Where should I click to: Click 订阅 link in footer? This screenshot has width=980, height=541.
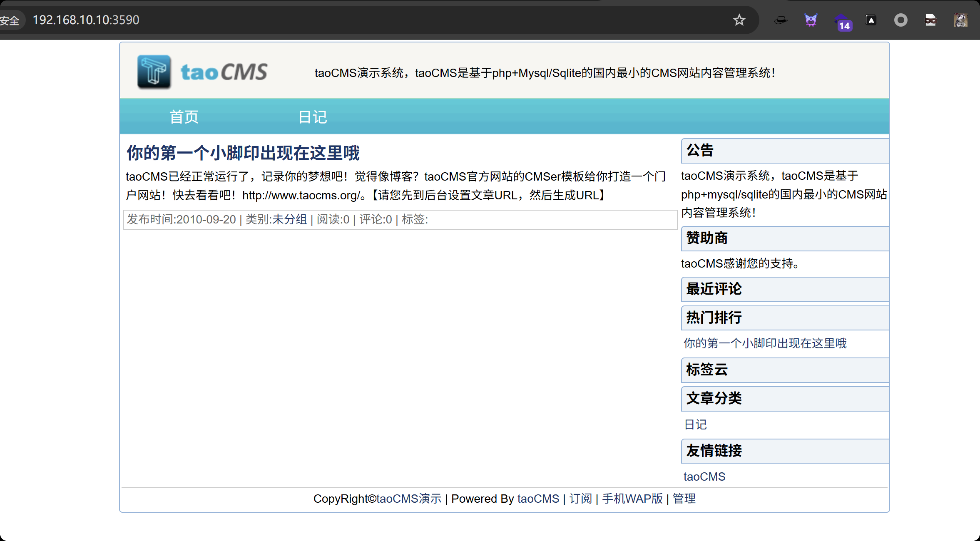[x=580, y=499]
